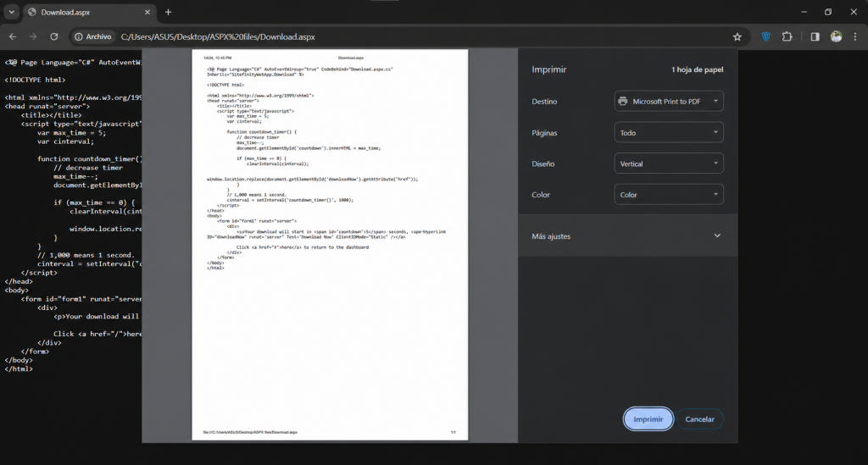Viewport: 868px width, 465px height.
Task: Open the Chrome three-dot menu
Action: pos(855,37)
